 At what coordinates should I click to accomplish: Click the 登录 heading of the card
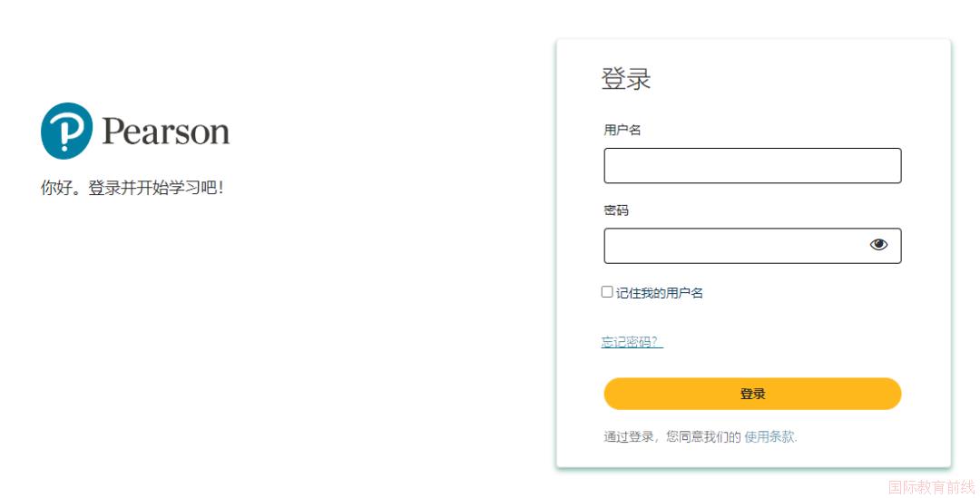click(x=625, y=79)
